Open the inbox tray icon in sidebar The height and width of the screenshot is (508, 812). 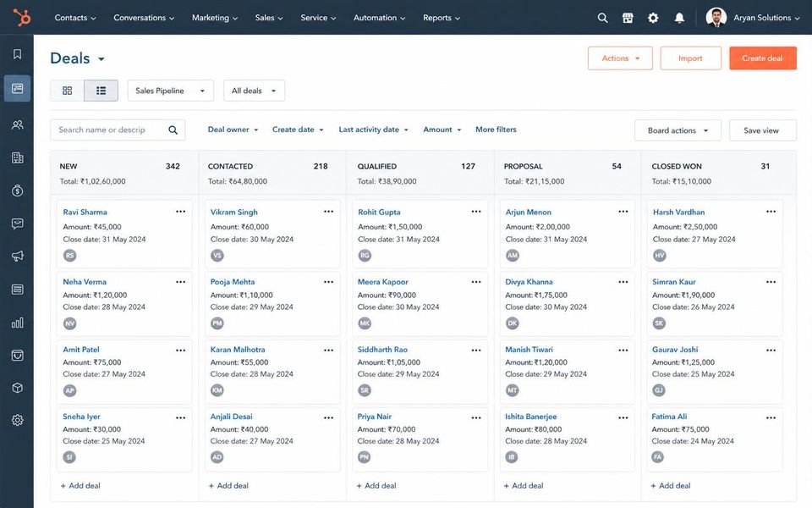point(17,355)
